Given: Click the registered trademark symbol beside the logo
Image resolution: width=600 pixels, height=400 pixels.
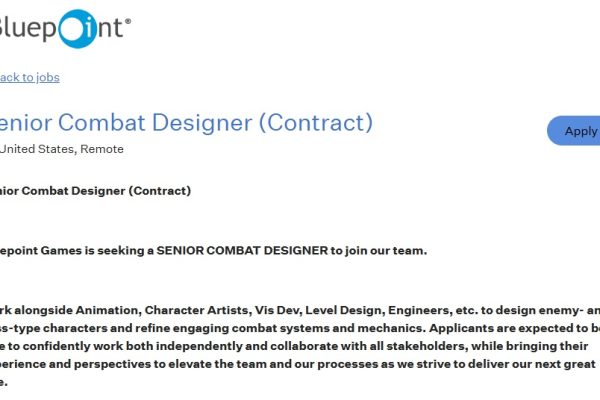Looking at the screenshot, I should tap(125, 20).
